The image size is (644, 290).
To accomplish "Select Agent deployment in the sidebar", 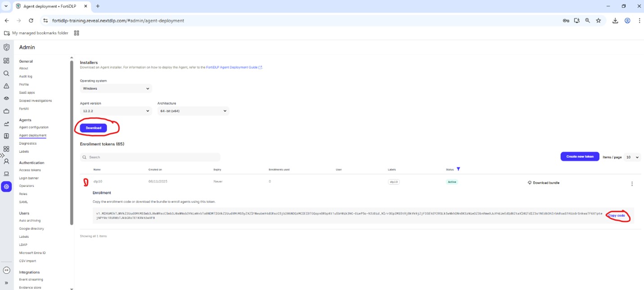I will point(33,135).
